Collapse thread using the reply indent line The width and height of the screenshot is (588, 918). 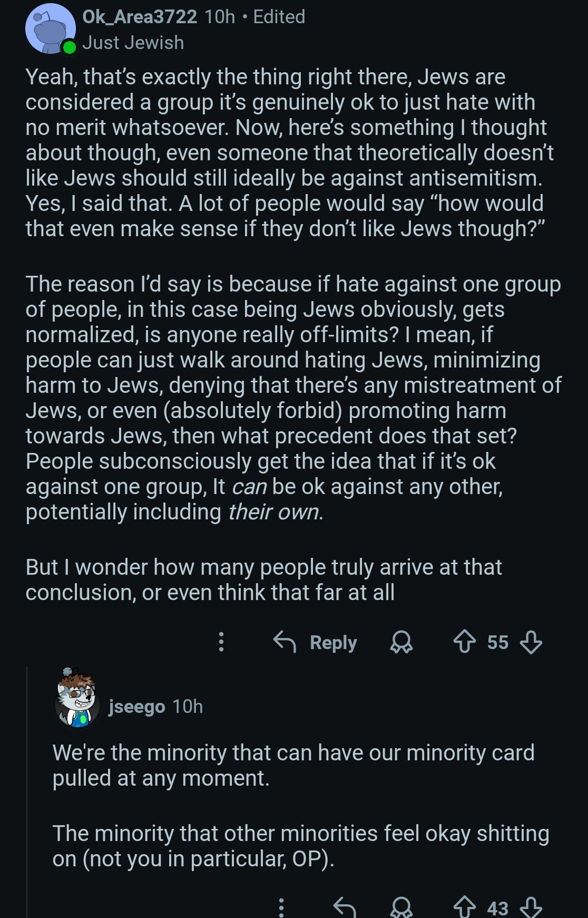click(27, 791)
